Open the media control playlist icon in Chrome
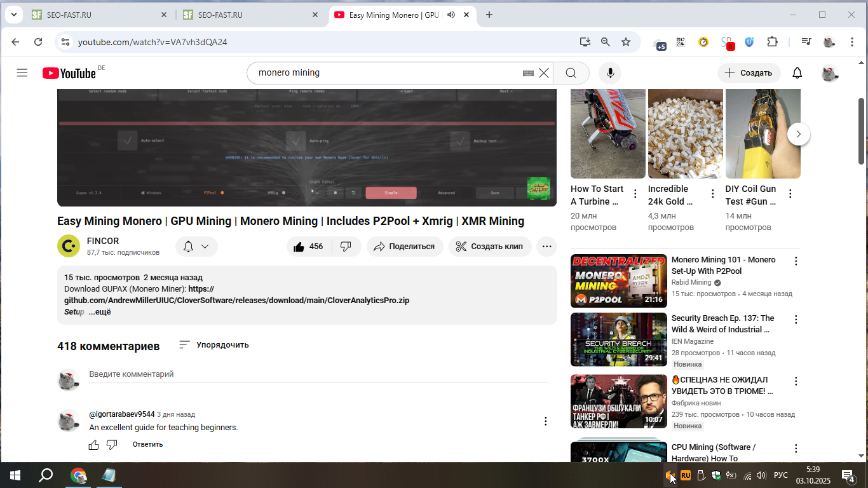This screenshot has height=488, width=868. [x=806, y=42]
